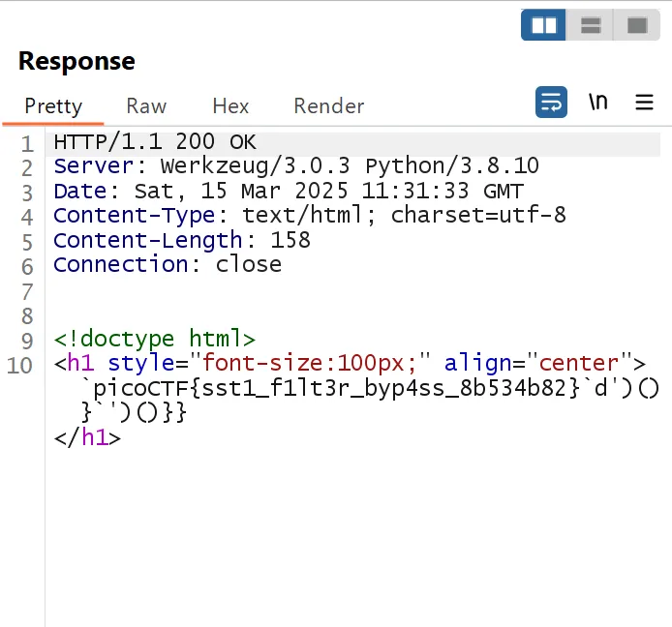Screen dimensions: 672x627
Task: Click the Connection: close header
Action: [168, 263]
